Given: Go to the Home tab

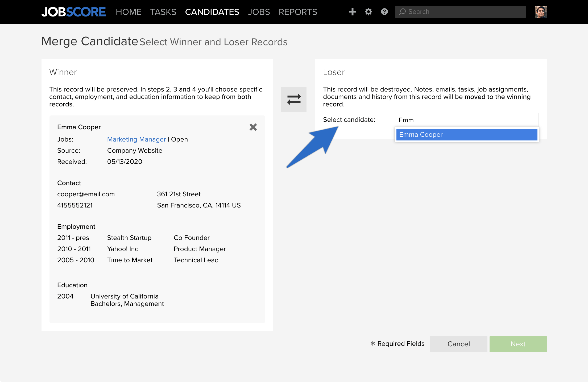Looking at the screenshot, I should point(129,12).
